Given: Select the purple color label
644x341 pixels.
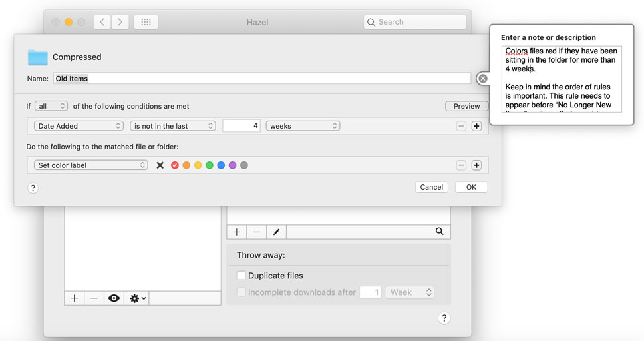Looking at the screenshot, I should [232, 165].
